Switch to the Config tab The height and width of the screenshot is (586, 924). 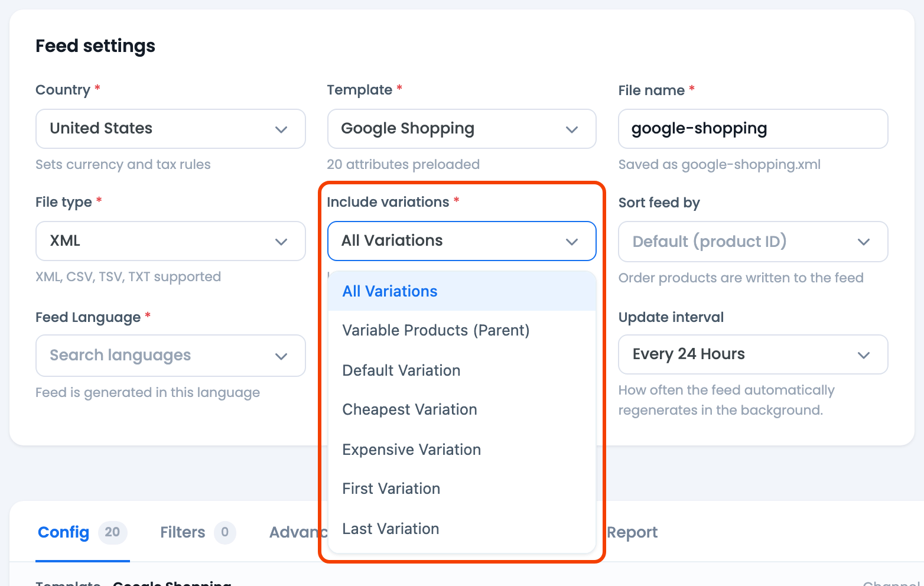(82, 532)
